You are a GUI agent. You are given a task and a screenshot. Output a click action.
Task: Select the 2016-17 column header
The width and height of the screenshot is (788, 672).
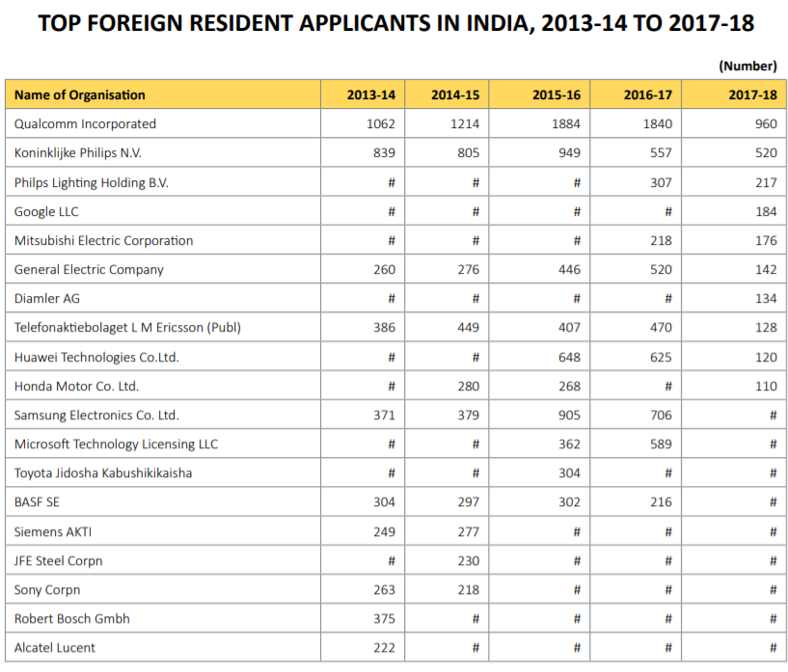(648, 94)
